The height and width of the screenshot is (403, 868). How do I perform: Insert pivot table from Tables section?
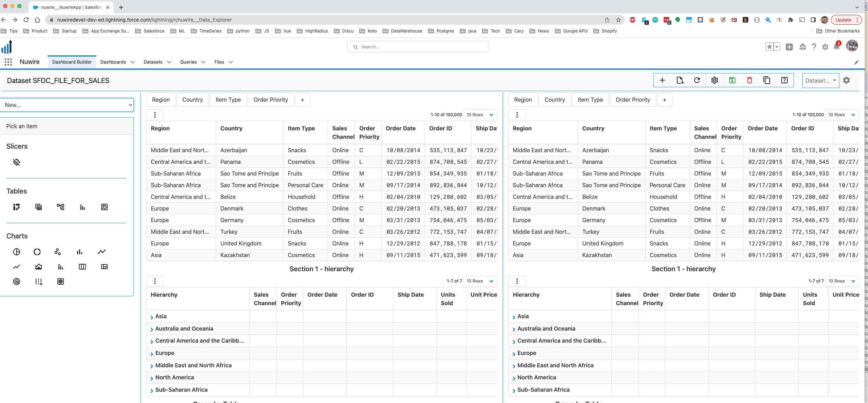pos(17,207)
